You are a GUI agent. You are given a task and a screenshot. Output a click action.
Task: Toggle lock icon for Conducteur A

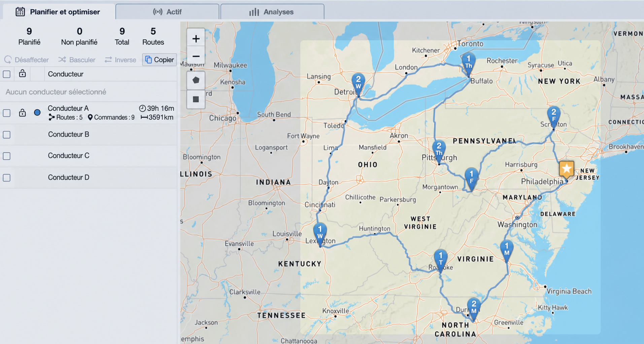[x=22, y=112]
